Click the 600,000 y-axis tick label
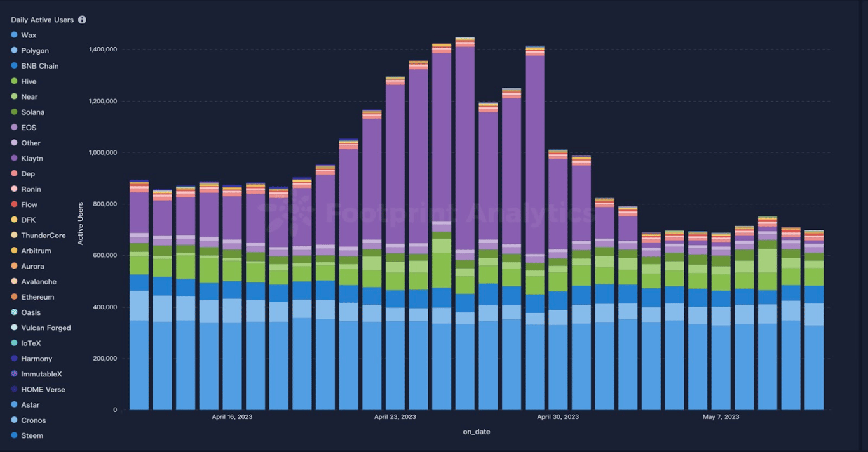868x452 pixels. [x=104, y=256]
